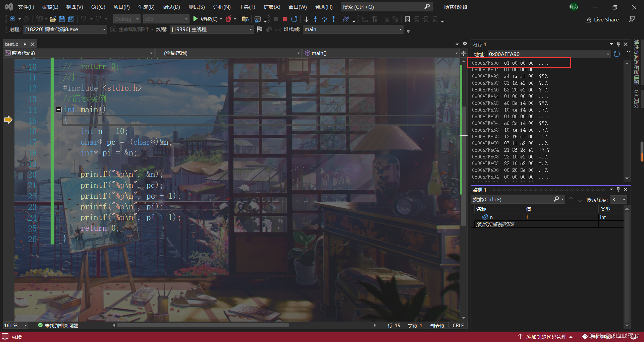
Task: Click the Hot Reload flame icon
Action: click(228, 19)
